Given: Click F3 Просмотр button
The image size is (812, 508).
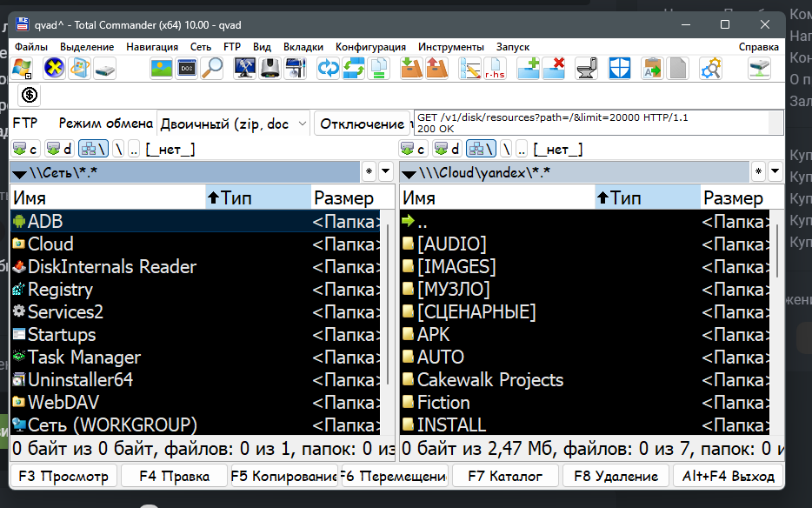Looking at the screenshot, I should point(63,476).
